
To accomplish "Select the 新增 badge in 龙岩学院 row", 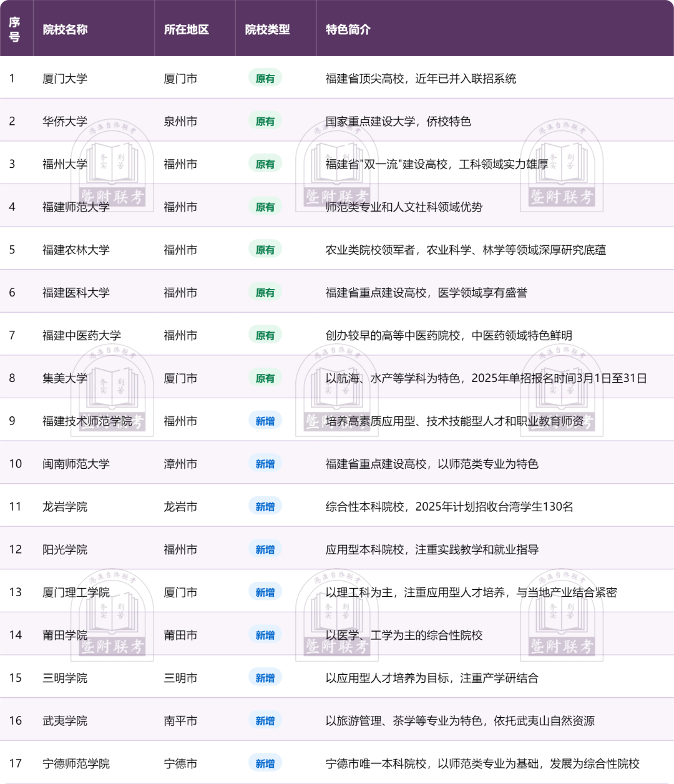I will pyautogui.click(x=265, y=507).
